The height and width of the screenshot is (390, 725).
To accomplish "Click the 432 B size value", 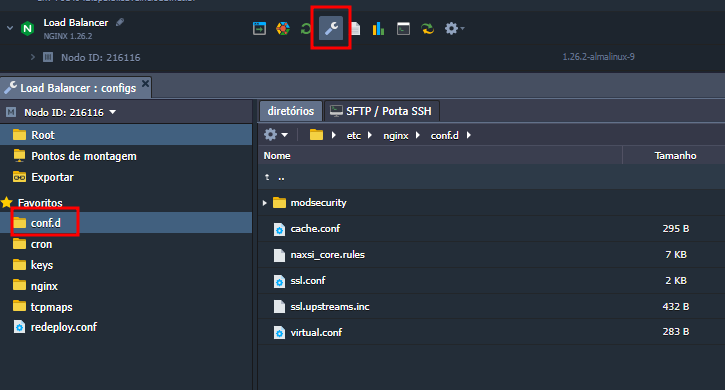I will [x=676, y=306].
